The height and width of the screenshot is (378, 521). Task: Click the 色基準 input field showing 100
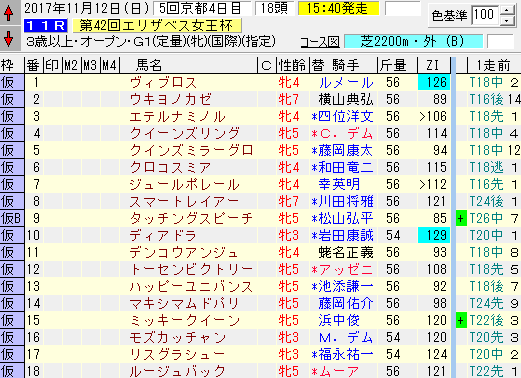point(486,15)
